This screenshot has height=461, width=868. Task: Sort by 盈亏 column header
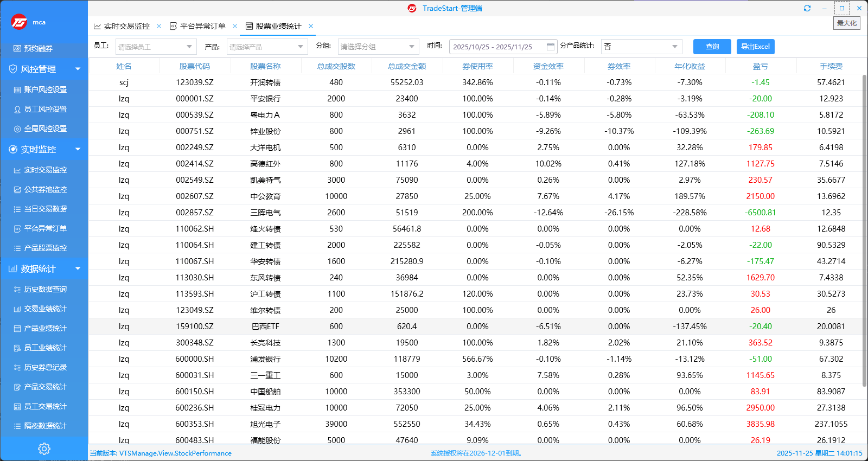(x=760, y=66)
